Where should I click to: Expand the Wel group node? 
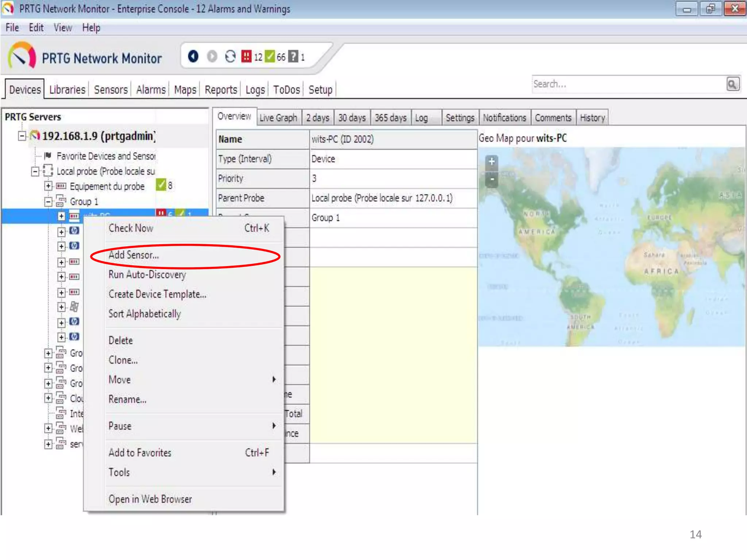[x=48, y=428]
